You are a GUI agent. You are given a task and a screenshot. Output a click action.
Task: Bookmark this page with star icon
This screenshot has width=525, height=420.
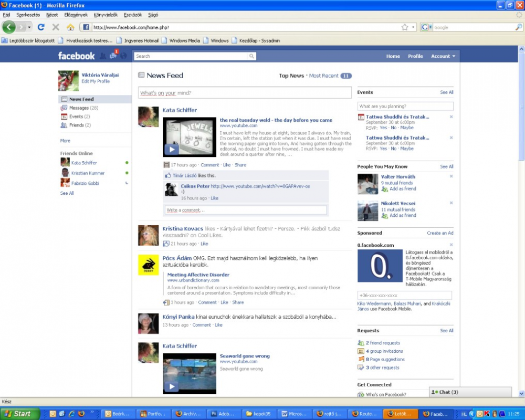pyautogui.click(x=405, y=27)
